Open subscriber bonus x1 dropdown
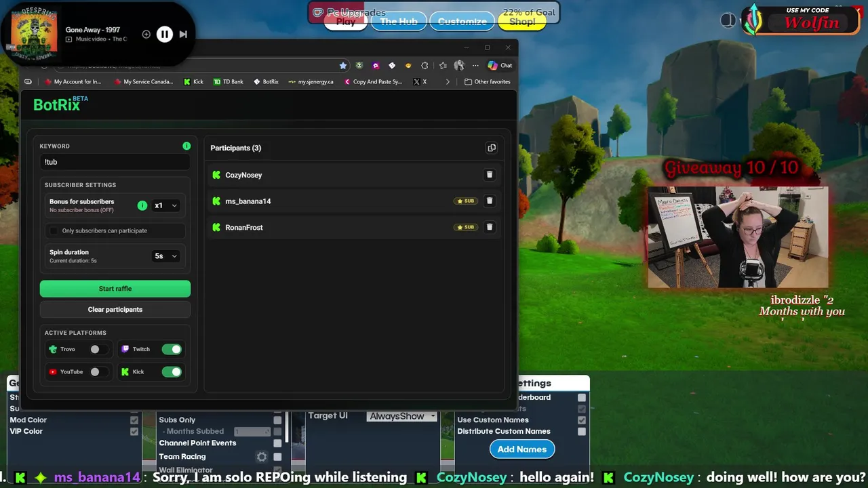Screen dimensions: 868x488 tap(165, 205)
